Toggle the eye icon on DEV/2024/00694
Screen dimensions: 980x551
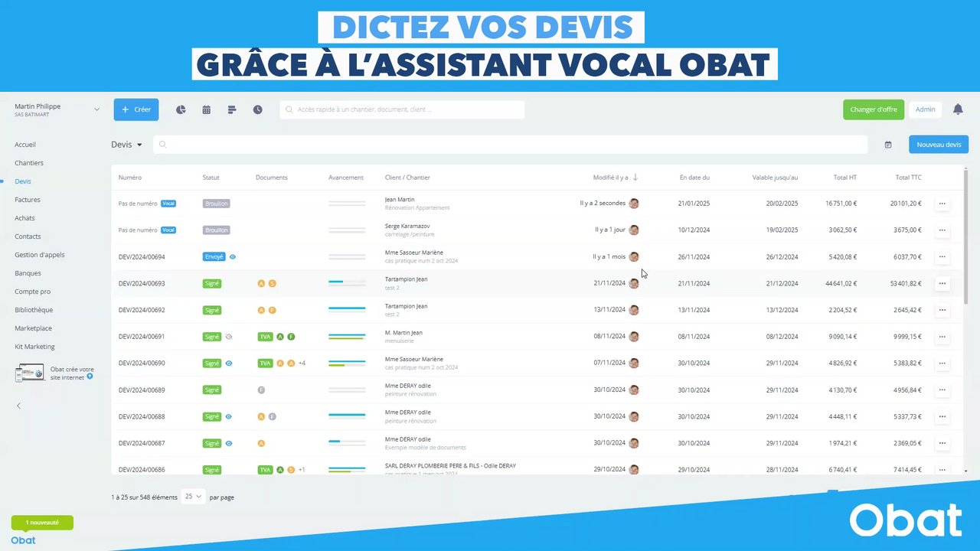[x=233, y=257]
